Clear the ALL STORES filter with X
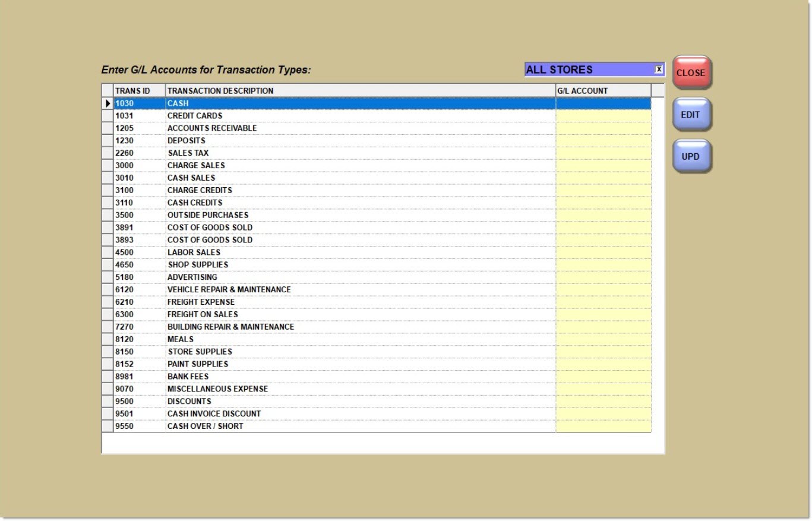 click(x=659, y=70)
